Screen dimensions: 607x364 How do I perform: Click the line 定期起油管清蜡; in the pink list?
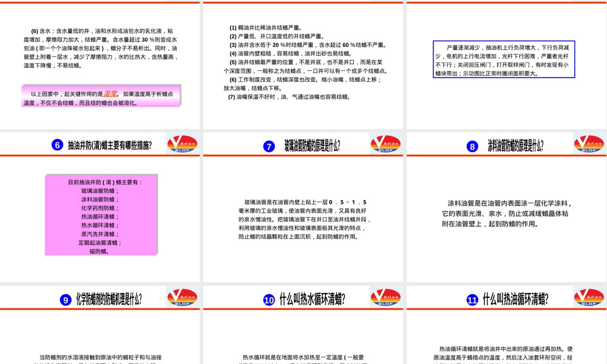click(x=100, y=243)
